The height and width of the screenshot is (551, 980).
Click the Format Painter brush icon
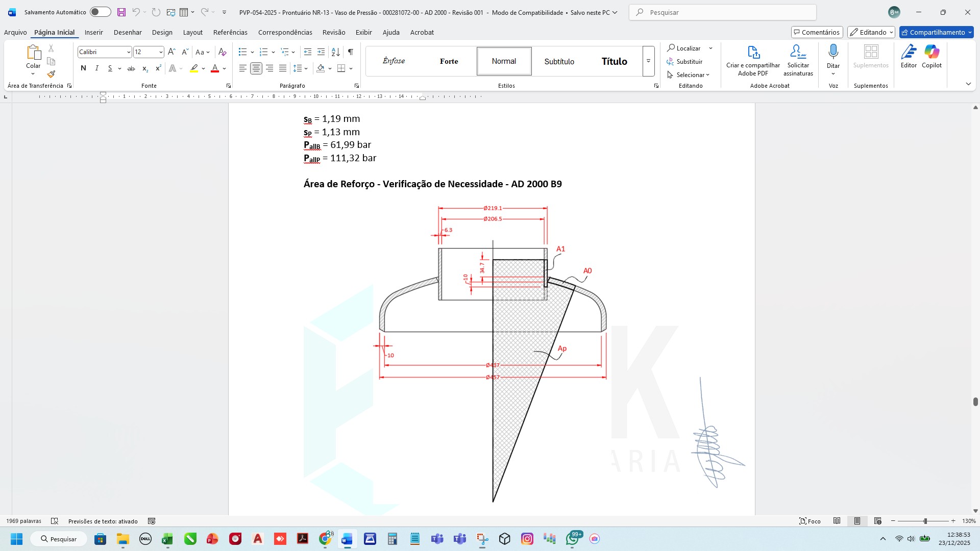coord(51,74)
